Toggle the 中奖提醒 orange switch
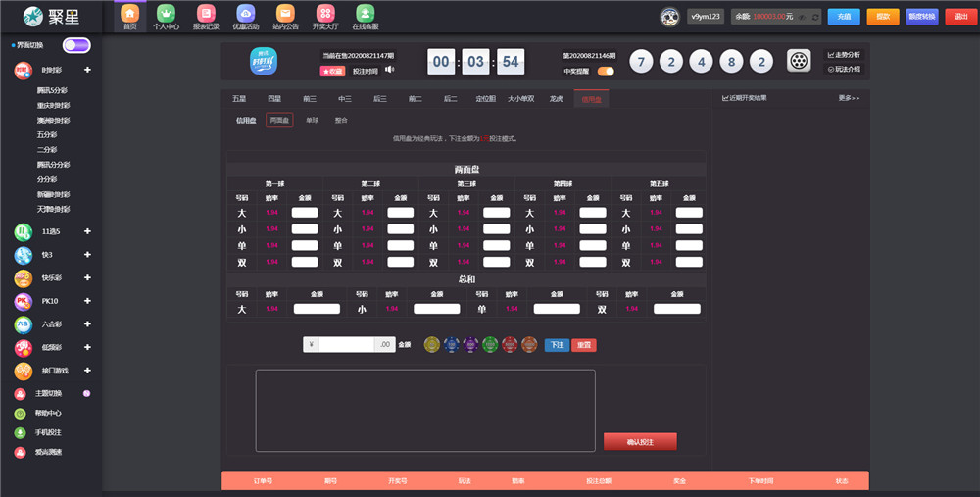The width and height of the screenshot is (980, 497). coord(606,71)
